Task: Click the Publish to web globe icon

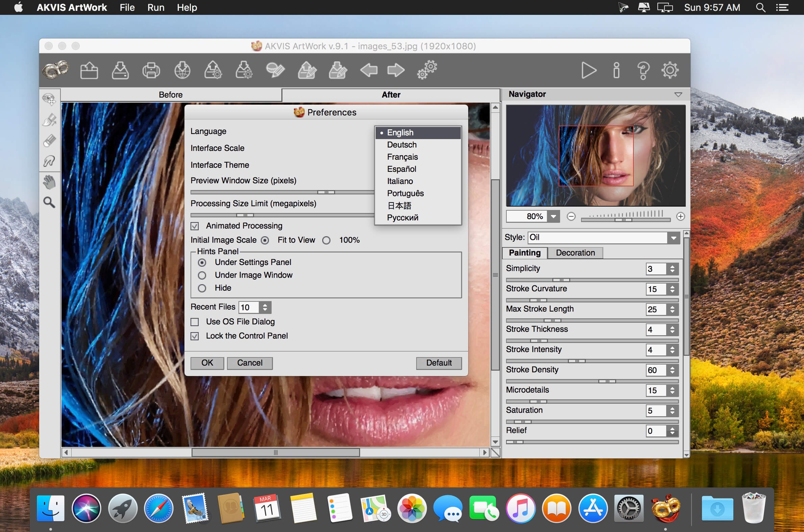Action: [x=182, y=70]
